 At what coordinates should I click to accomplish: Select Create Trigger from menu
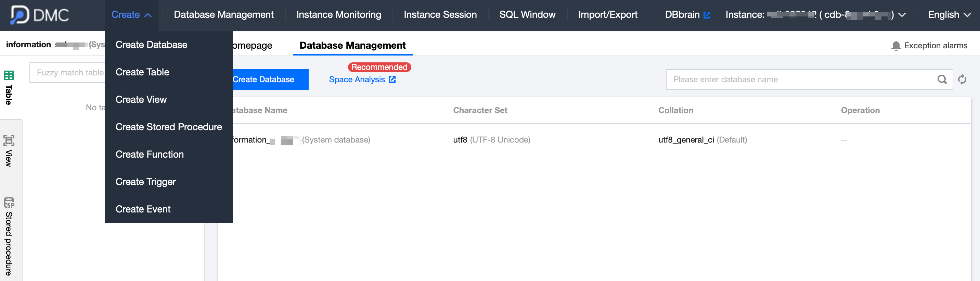point(145,182)
